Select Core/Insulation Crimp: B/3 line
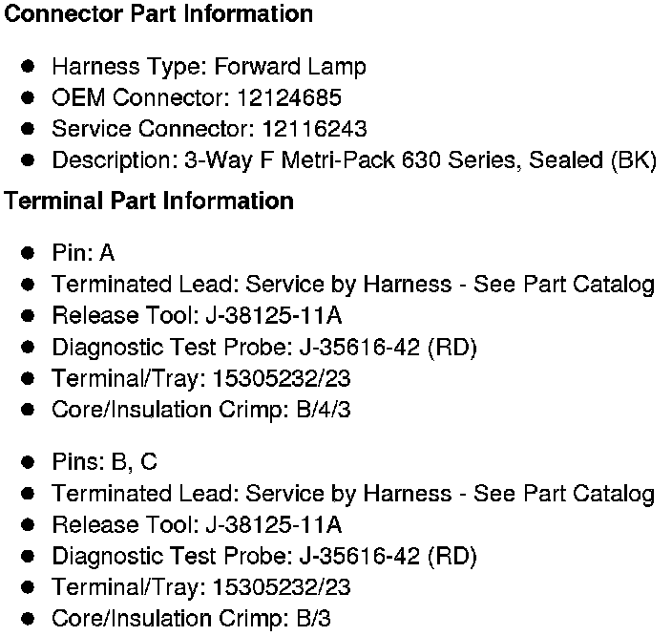This screenshot has width=672, height=636. (x=191, y=618)
